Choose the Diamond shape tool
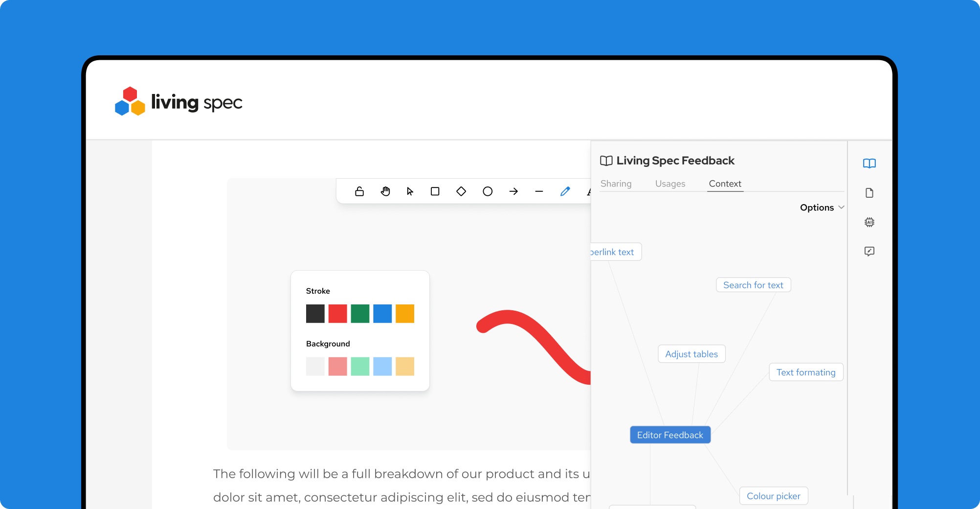The image size is (980, 509). (x=461, y=191)
